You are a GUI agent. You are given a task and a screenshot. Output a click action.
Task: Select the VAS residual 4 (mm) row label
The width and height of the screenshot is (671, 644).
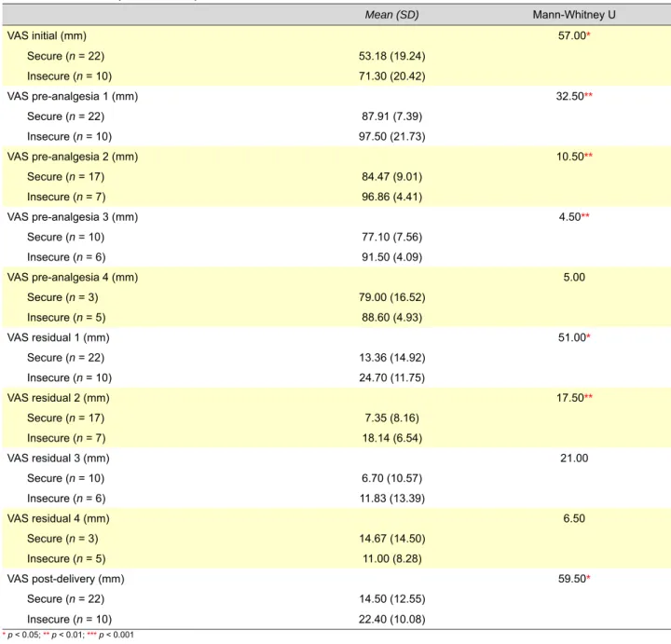[58, 518]
